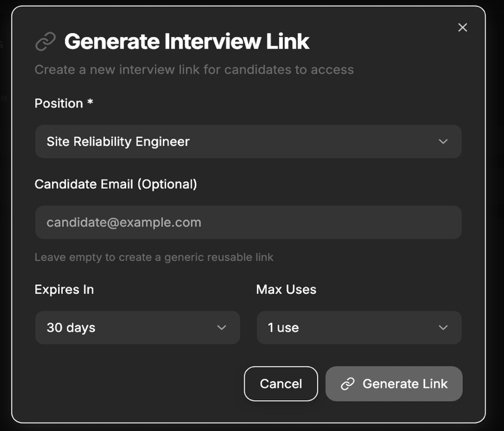504x431 pixels.
Task: Click the Generate Link button
Action: click(394, 384)
